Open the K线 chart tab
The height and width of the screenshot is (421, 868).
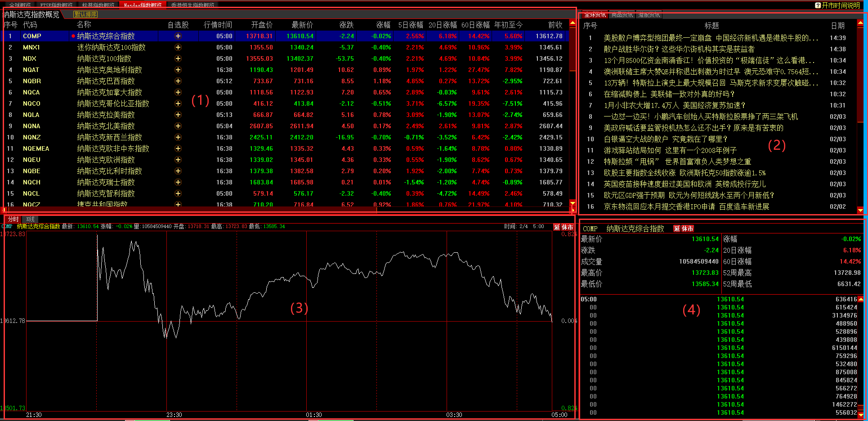pos(30,219)
